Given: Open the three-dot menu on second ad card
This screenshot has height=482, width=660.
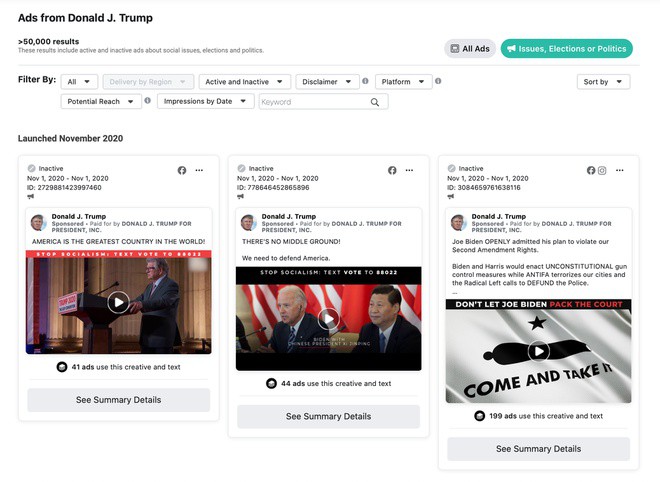Looking at the screenshot, I should click(409, 170).
